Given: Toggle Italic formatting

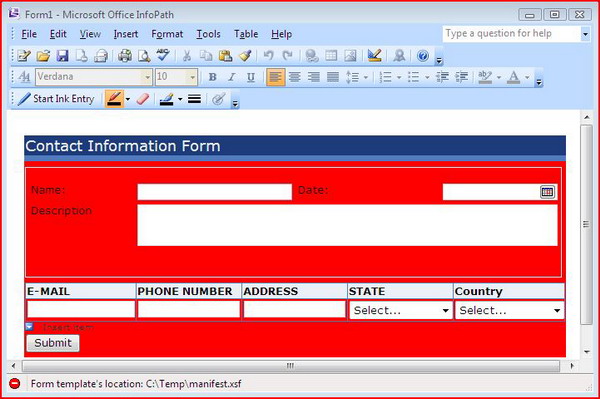Looking at the screenshot, I should pyautogui.click(x=232, y=77).
